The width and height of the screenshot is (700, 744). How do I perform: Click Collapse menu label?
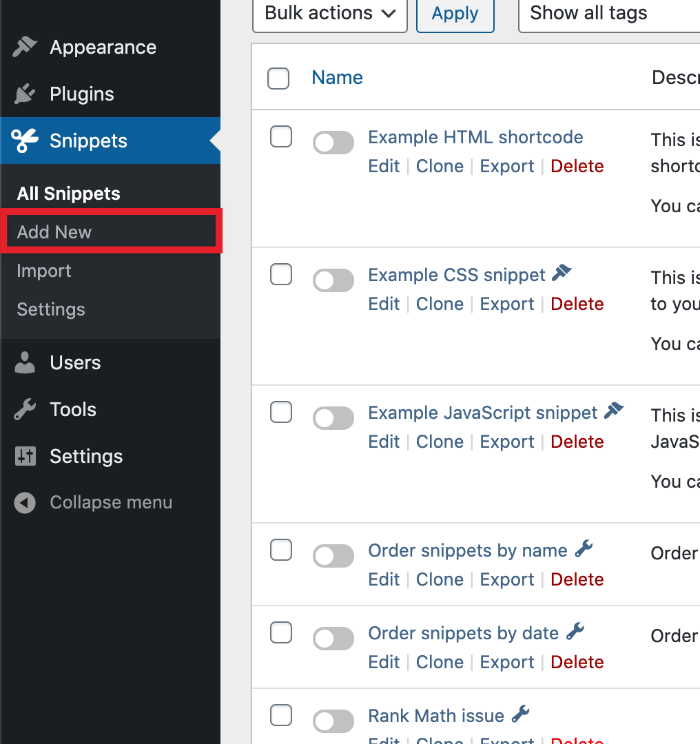point(111,502)
